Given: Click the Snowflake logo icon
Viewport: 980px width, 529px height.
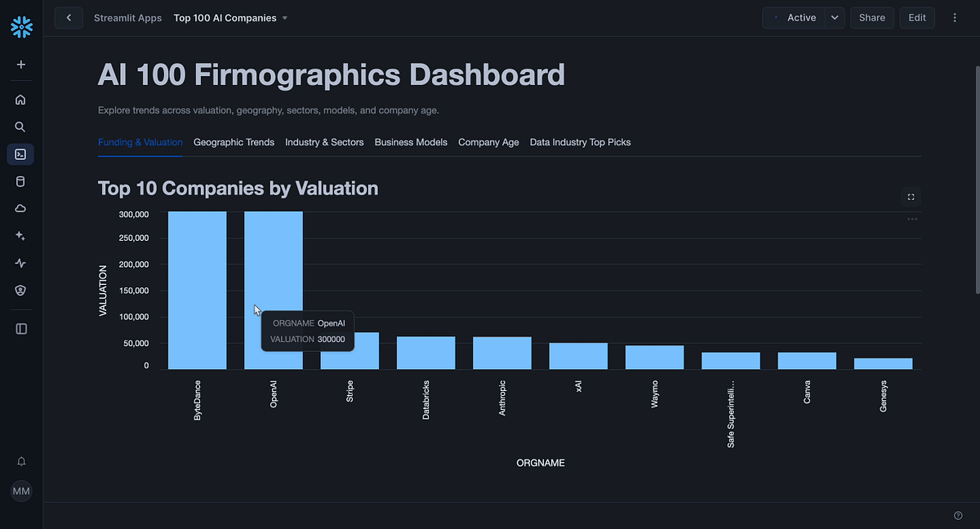Looking at the screenshot, I should click(21, 27).
